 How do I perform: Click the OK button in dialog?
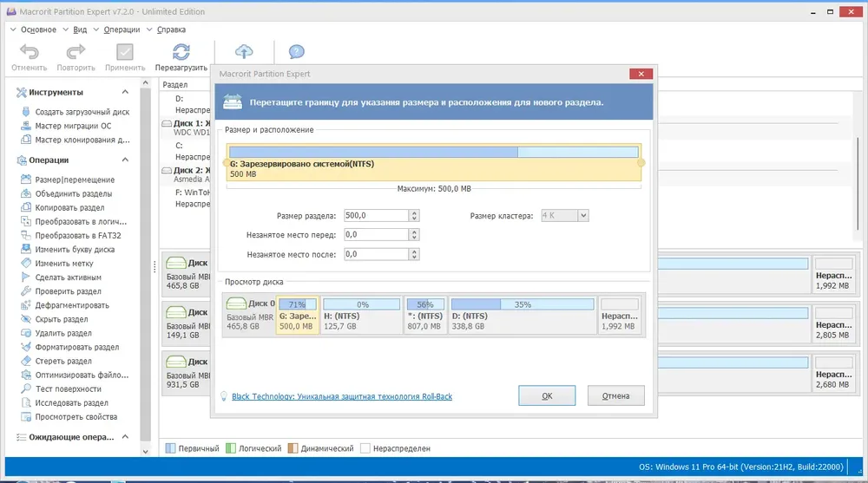point(547,395)
